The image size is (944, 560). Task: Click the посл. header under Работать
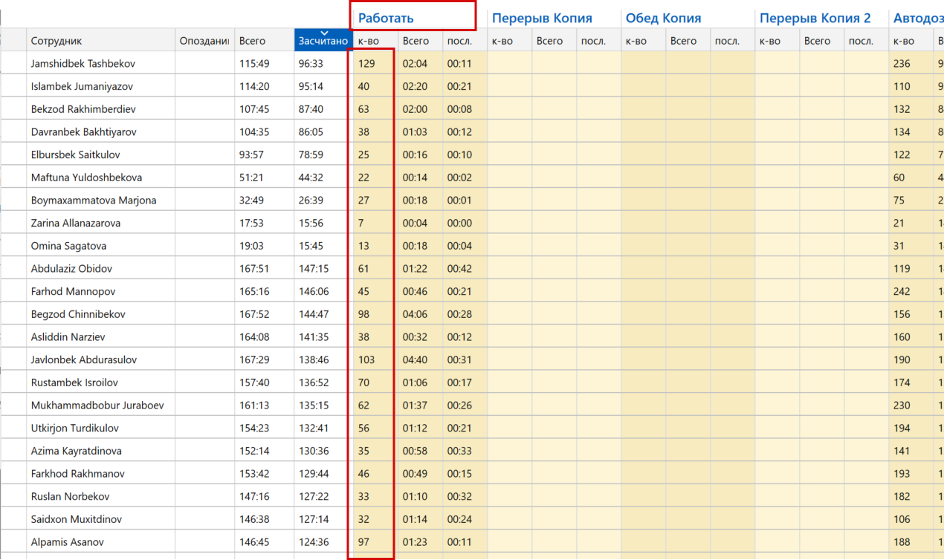pyautogui.click(x=465, y=41)
